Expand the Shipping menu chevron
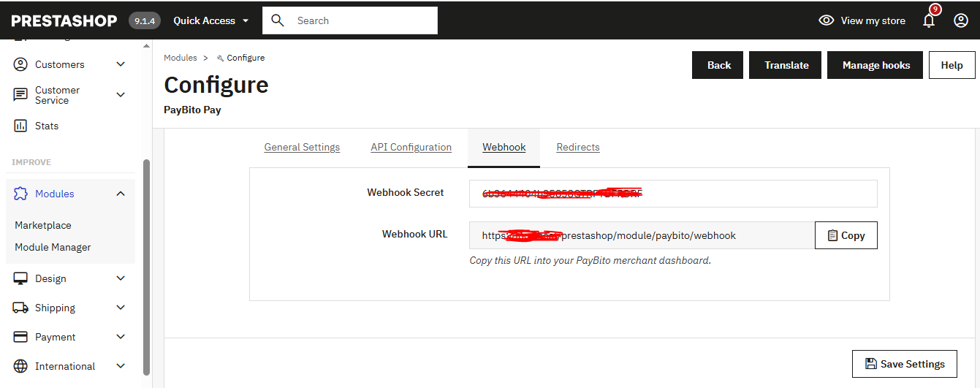 click(121, 308)
